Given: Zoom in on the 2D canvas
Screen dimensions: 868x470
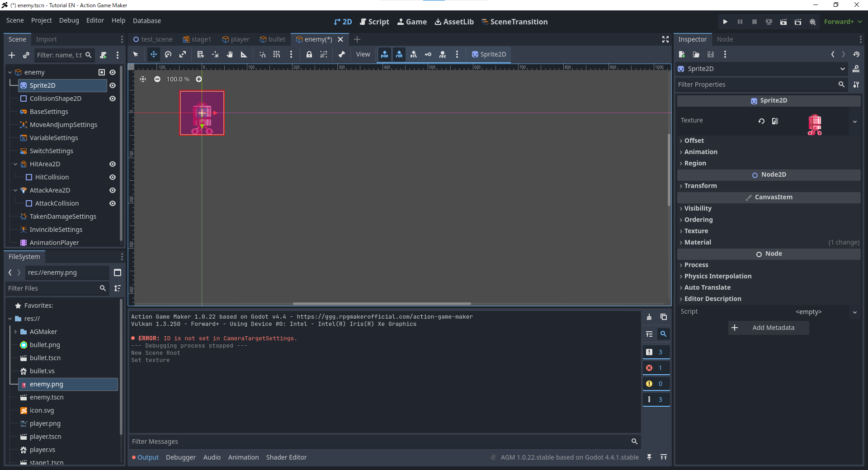Looking at the screenshot, I should (199, 79).
